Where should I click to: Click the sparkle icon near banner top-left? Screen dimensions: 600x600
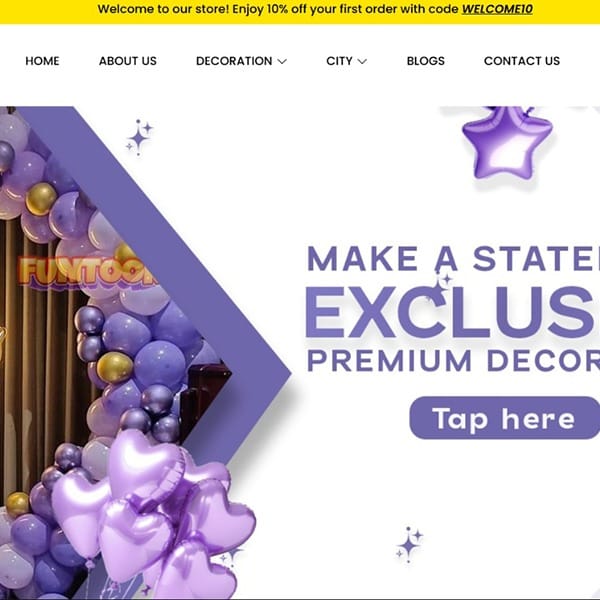139,137
